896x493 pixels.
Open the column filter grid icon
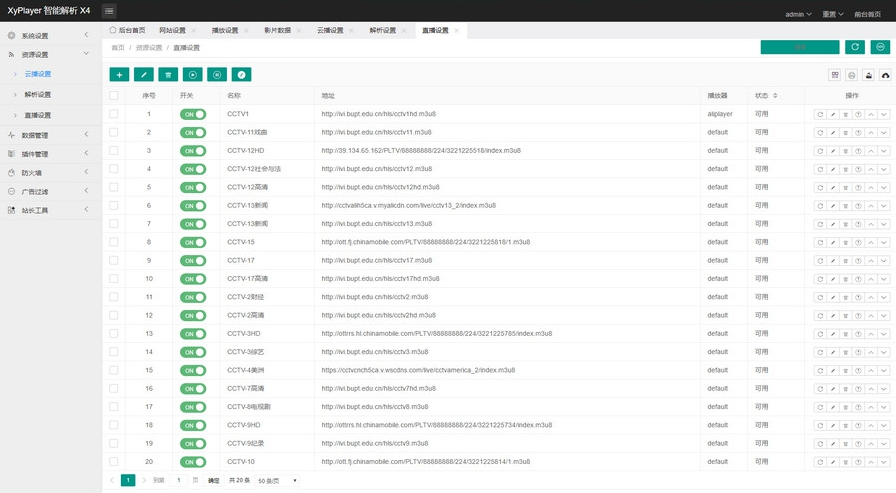tap(835, 74)
